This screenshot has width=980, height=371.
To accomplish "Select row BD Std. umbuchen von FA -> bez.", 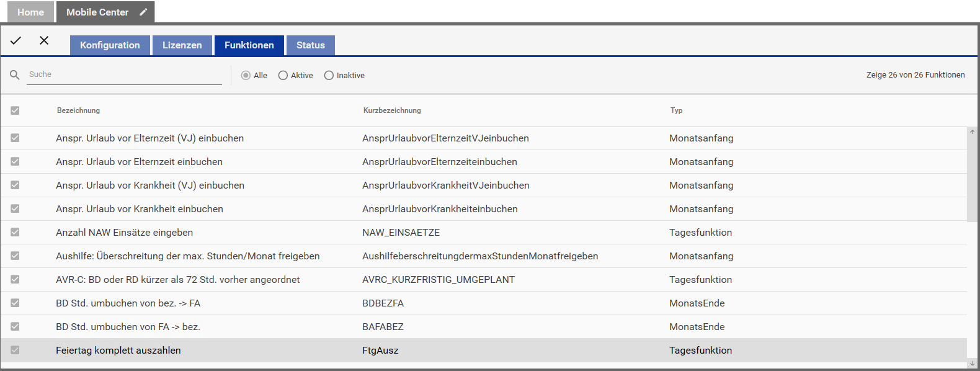I will pyautogui.click(x=484, y=326).
